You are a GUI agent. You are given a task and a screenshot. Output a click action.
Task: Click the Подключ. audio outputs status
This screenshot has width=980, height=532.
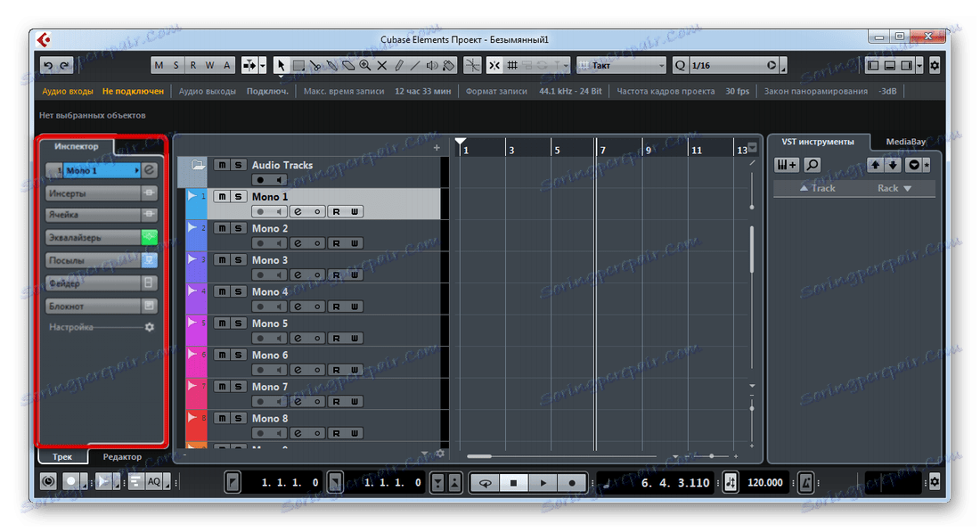click(x=267, y=91)
